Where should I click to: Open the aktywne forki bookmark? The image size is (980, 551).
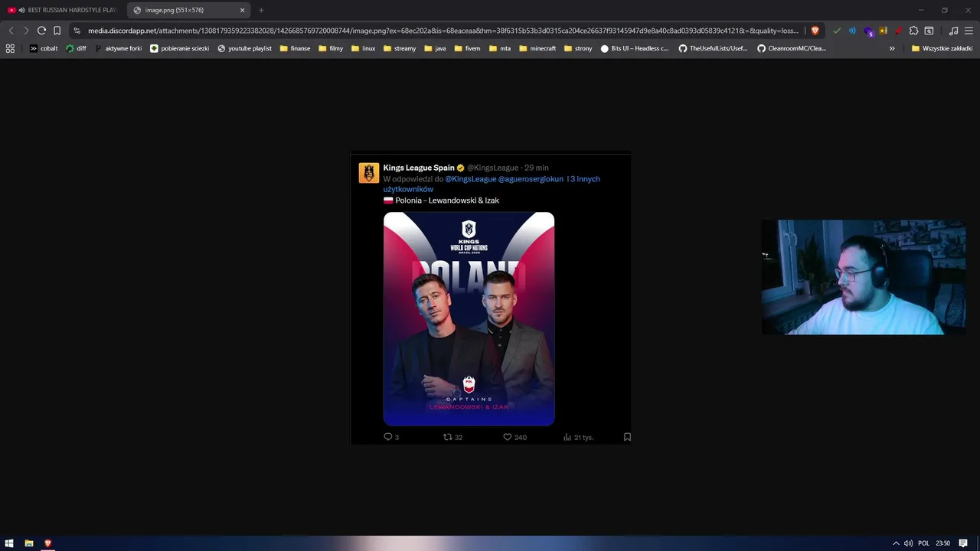(119, 48)
